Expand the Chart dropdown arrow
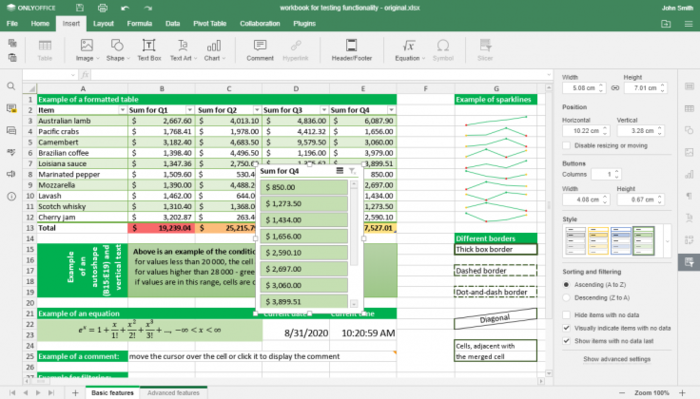 (x=224, y=58)
